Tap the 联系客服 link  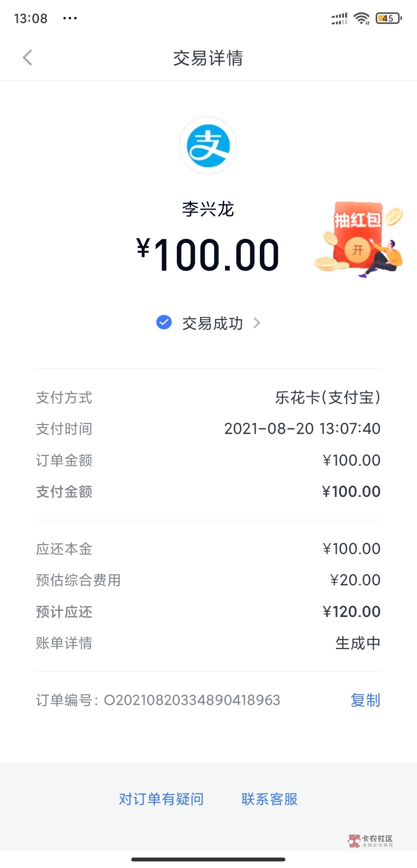(x=270, y=799)
